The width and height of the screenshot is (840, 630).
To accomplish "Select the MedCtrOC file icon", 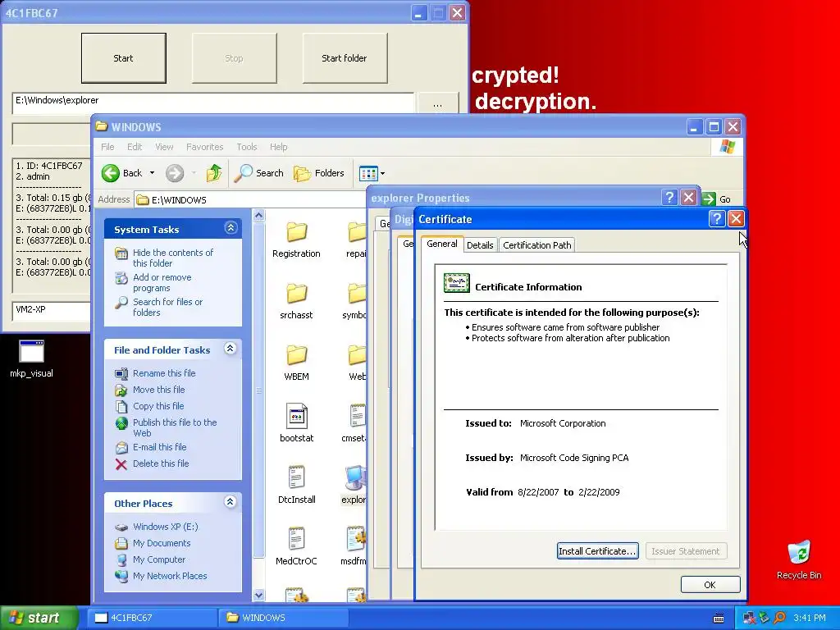I will tap(296, 546).
